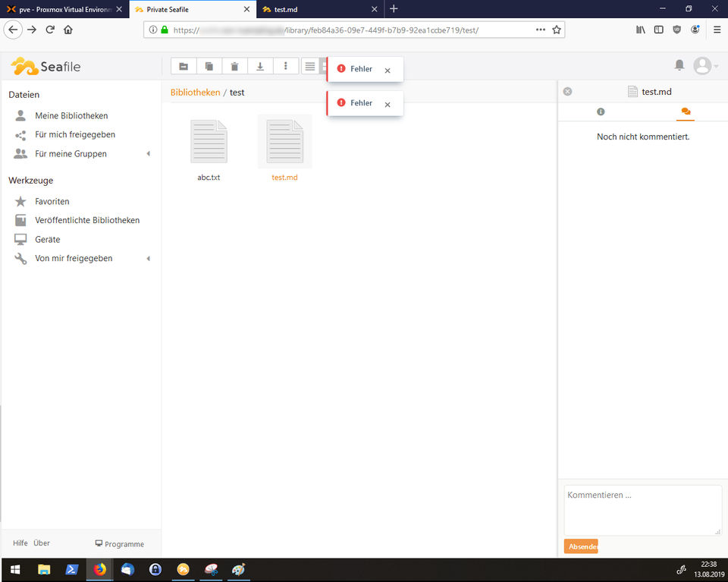Viewport: 728px width, 582px height.
Task: Click the Absenden button
Action: click(581, 546)
